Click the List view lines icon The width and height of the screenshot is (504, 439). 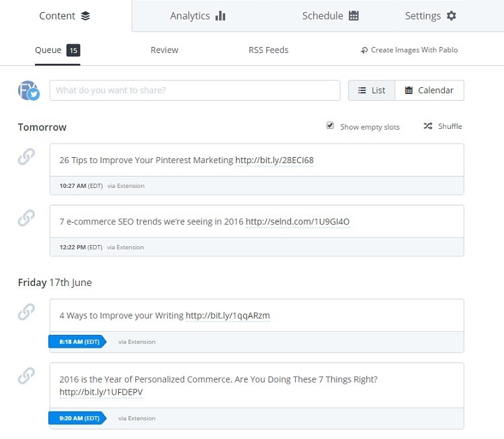pos(362,91)
